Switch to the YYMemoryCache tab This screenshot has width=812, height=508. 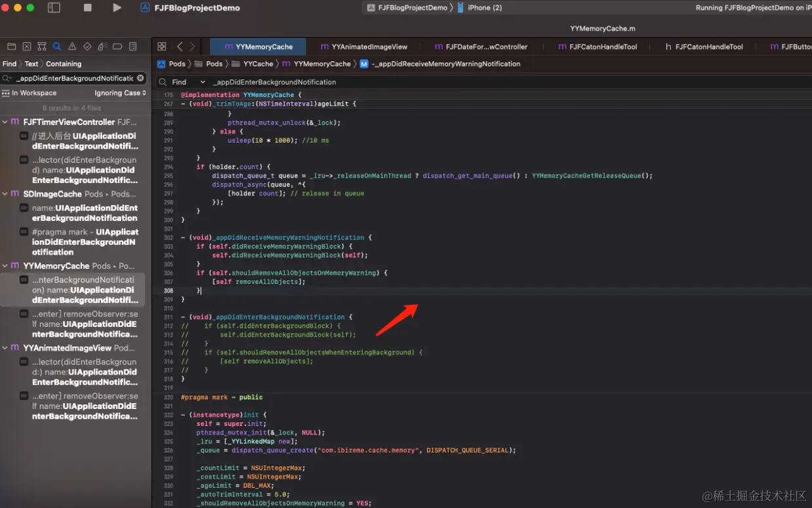pyautogui.click(x=258, y=47)
